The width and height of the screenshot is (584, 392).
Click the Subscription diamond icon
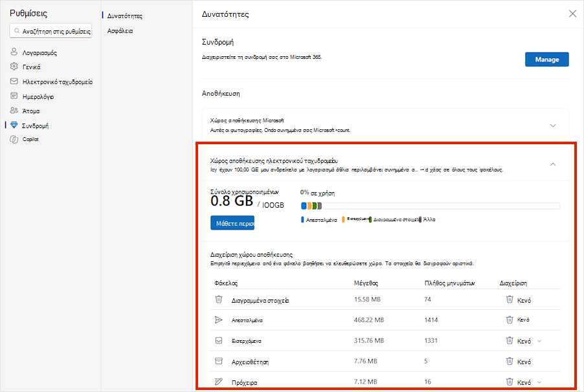14,125
